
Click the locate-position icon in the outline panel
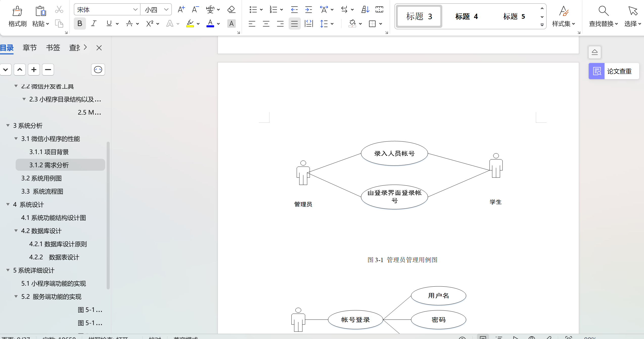pyautogui.click(x=98, y=70)
